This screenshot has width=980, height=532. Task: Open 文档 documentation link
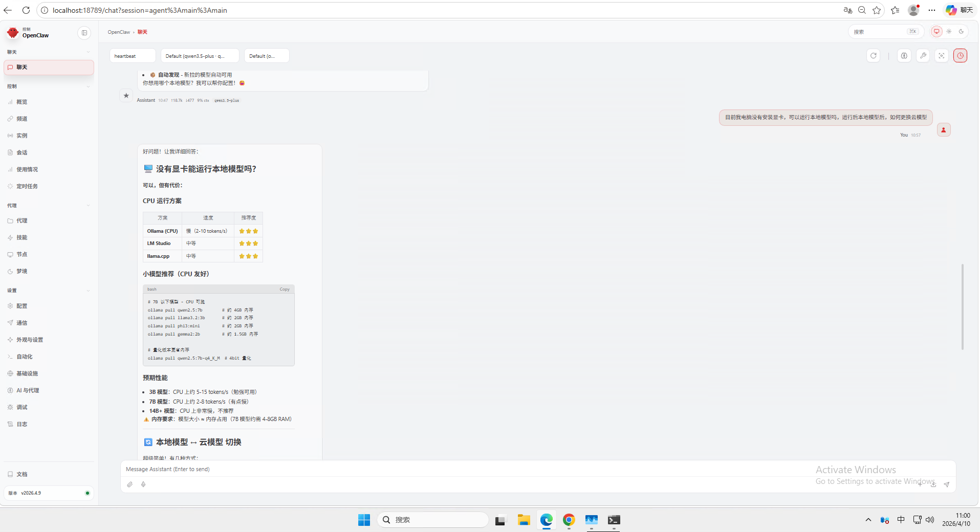pos(49,474)
